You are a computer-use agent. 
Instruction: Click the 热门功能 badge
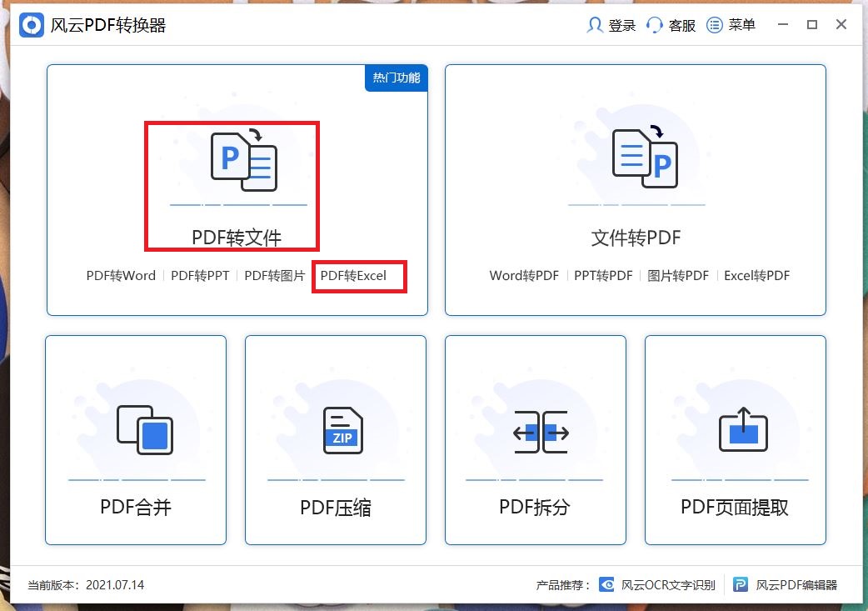[397, 78]
